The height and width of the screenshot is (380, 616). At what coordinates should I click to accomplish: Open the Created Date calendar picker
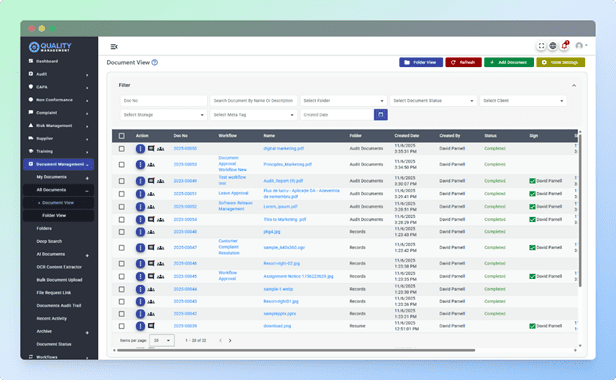(381, 115)
